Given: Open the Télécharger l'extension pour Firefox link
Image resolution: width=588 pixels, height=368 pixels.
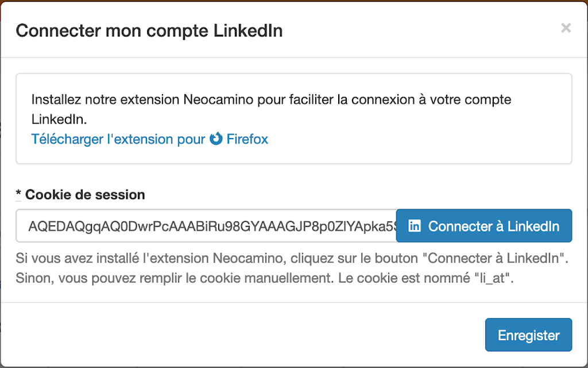Looking at the screenshot, I should [149, 139].
